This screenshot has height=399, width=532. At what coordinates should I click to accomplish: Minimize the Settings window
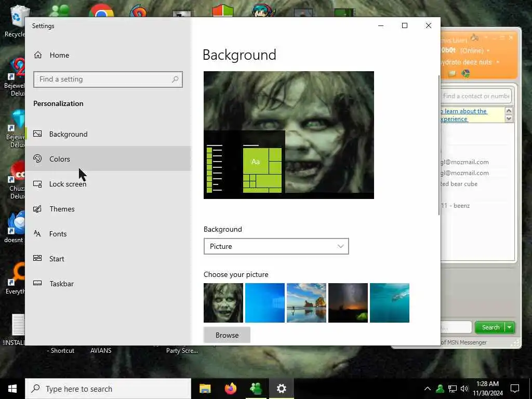381,26
